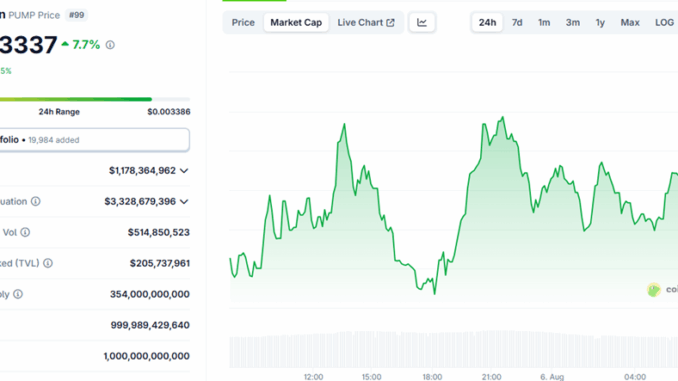Click the 354,000,000,000 supply value
The height and width of the screenshot is (381, 678).
pyautogui.click(x=150, y=295)
